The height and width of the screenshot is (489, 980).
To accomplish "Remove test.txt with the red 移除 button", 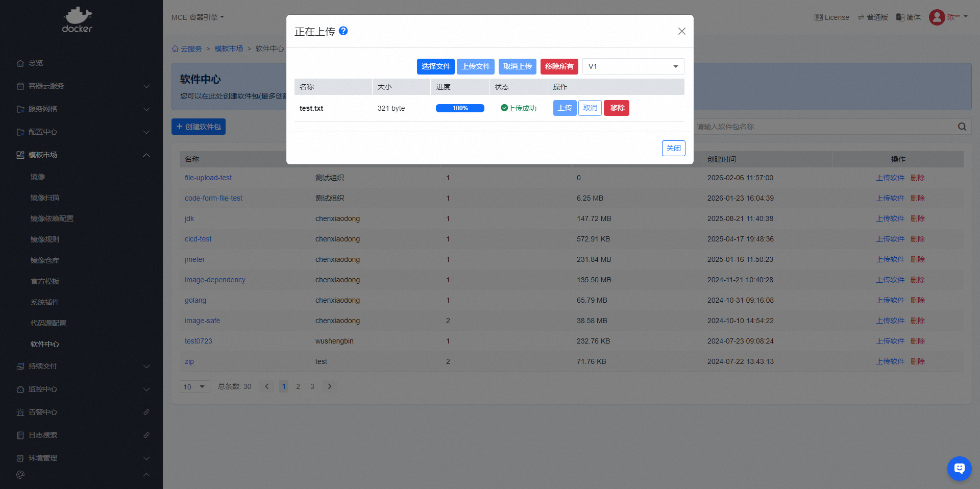I will click(617, 108).
